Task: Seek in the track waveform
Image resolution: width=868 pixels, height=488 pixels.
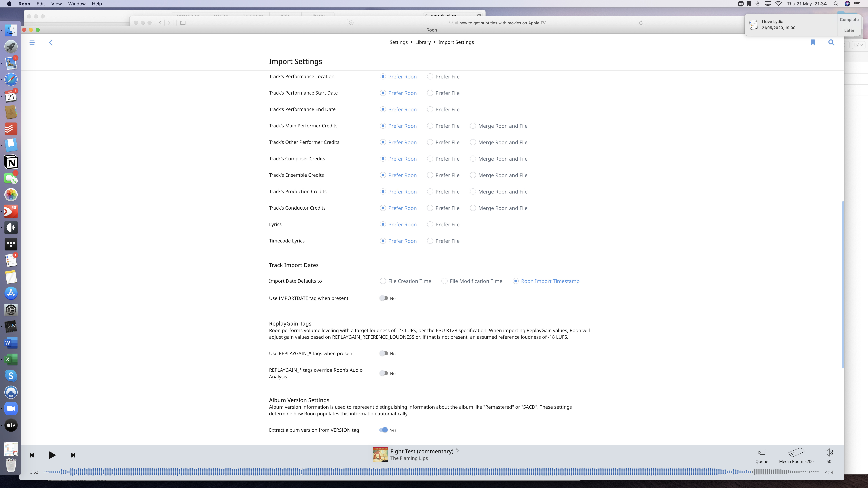Action: click(x=431, y=472)
